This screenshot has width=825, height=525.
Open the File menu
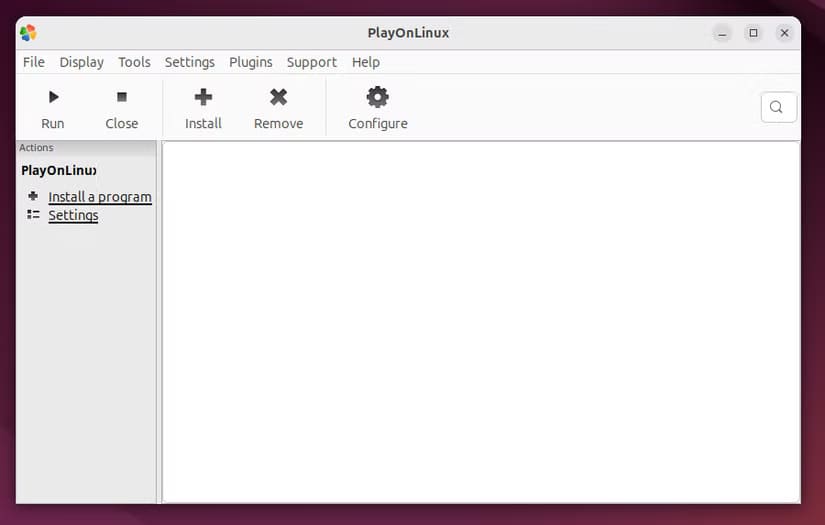(x=34, y=62)
